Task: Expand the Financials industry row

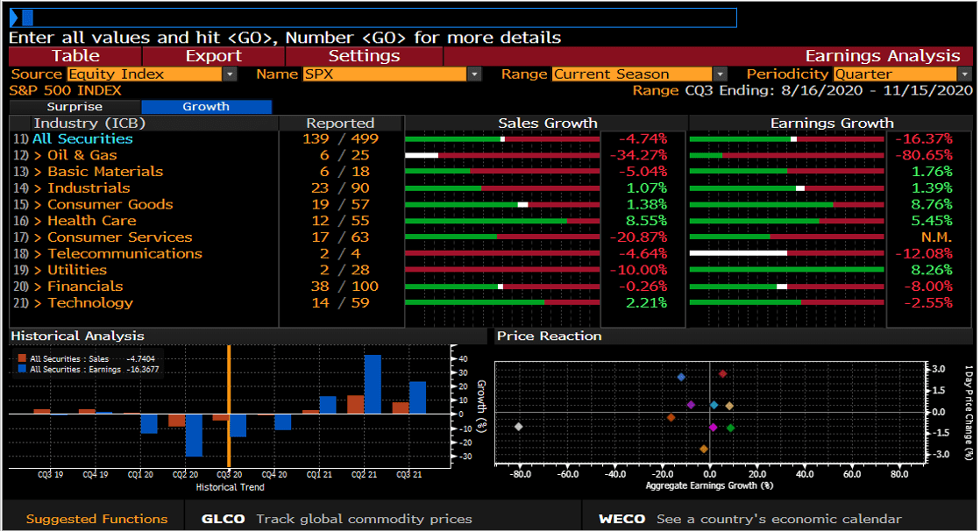Action: point(84,287)
